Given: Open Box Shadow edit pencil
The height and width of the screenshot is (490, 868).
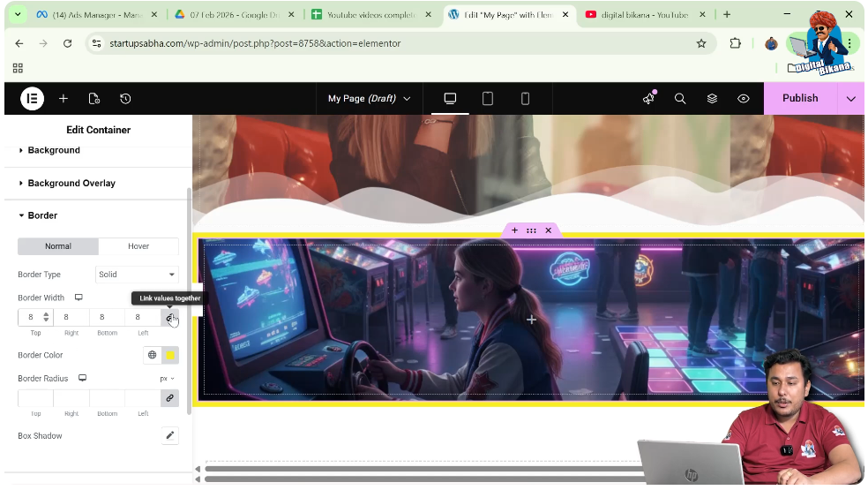Looking at the screenshot, I should 169,435.
